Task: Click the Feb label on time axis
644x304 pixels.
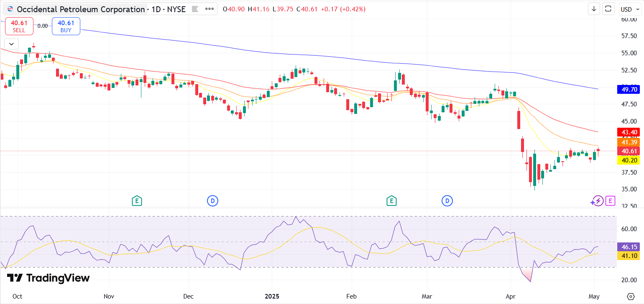Action: [x=351, y=296]
